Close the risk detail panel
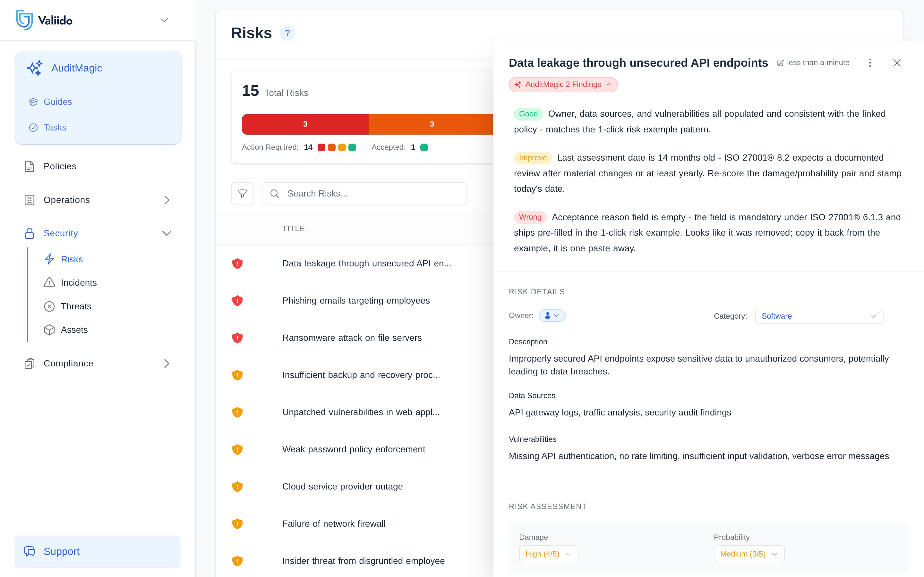 pos(897,63)
